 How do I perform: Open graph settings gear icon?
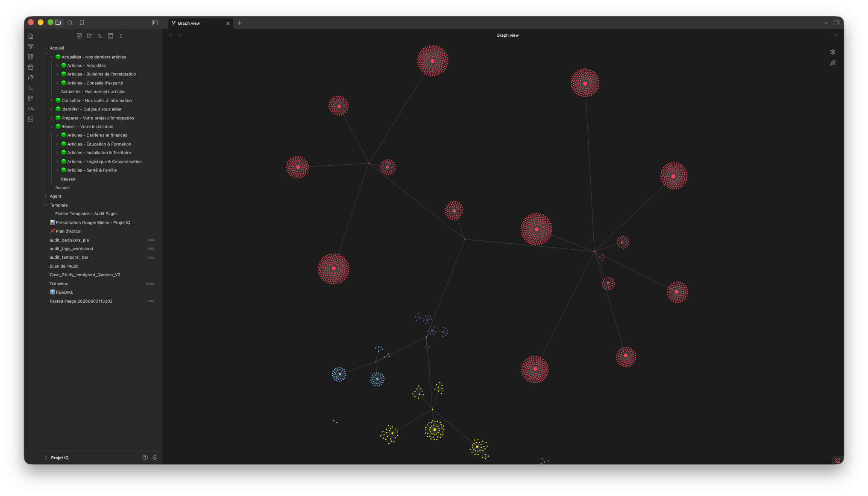[x=833, y=52]
